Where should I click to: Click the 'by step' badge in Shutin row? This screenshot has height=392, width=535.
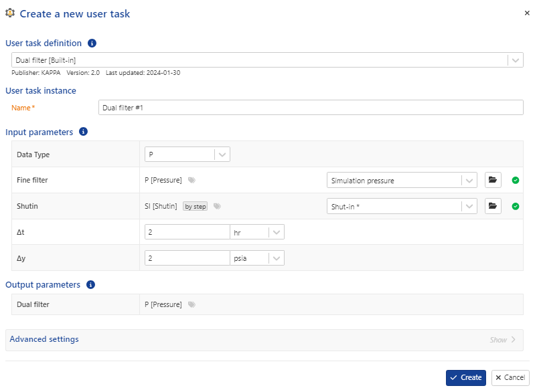pos(195,206)
